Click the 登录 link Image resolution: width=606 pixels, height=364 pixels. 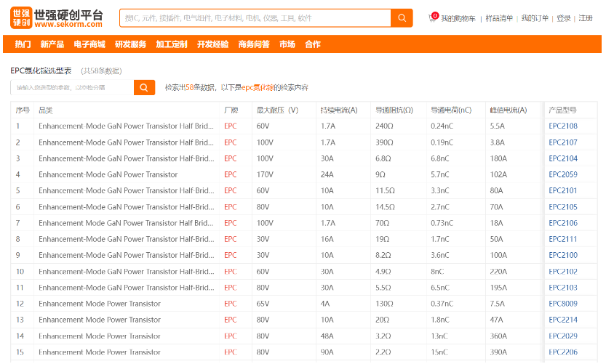click(564, 18)
